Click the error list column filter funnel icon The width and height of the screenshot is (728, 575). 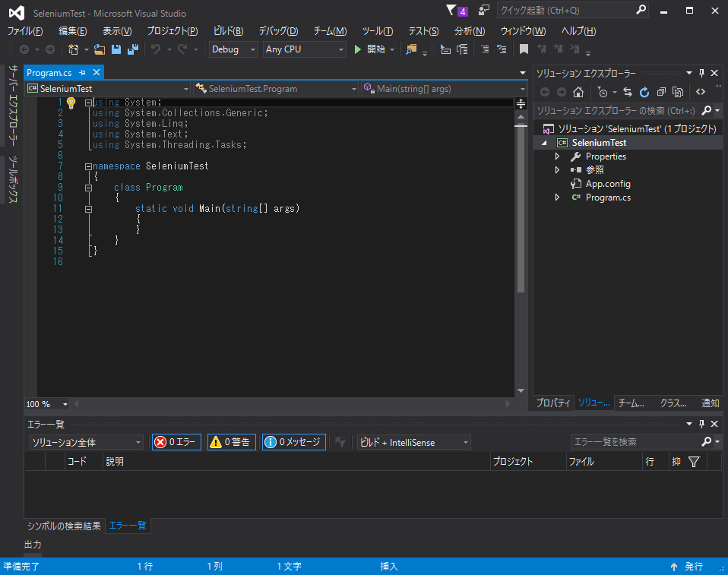point(694,462)
